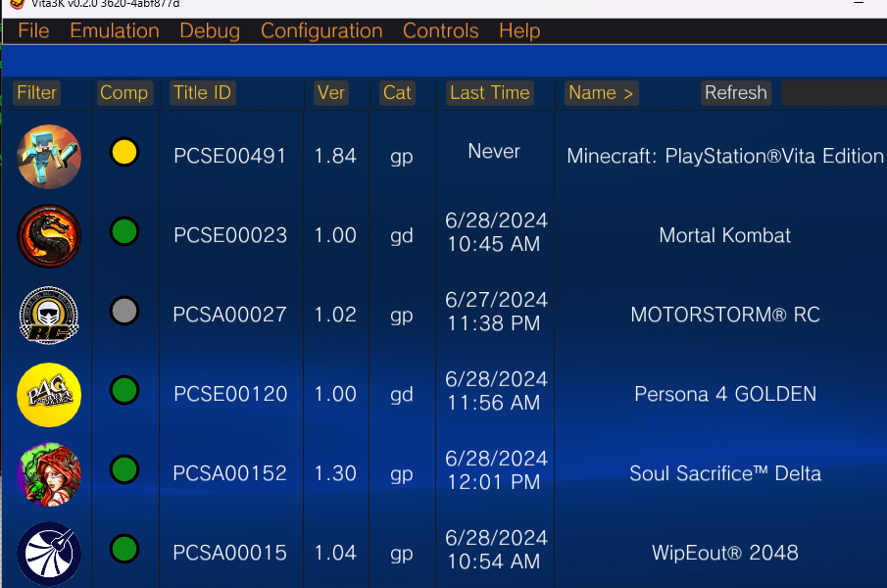Viewport: 887px width, 588px height.
Task: Sort apps by Cat column
Action: click(397, 93)
